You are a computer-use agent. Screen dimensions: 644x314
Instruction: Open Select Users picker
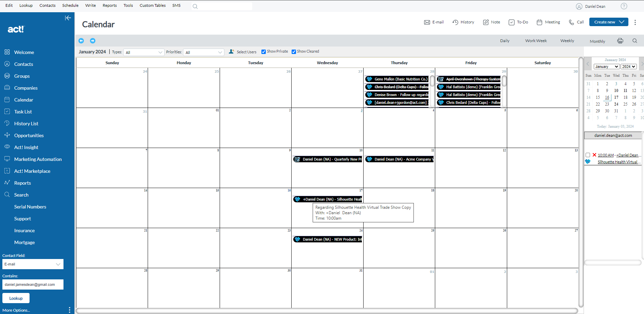243,52
